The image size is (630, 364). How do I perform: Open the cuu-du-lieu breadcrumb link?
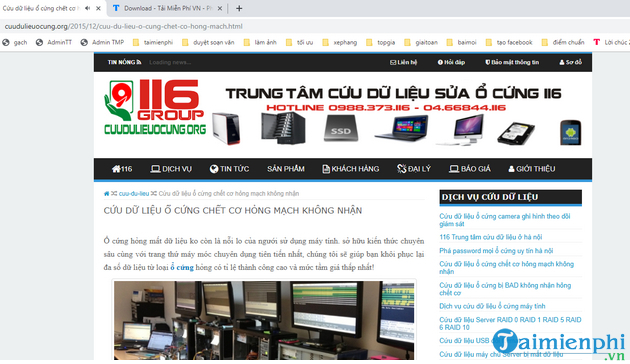(x=134, y=194)
